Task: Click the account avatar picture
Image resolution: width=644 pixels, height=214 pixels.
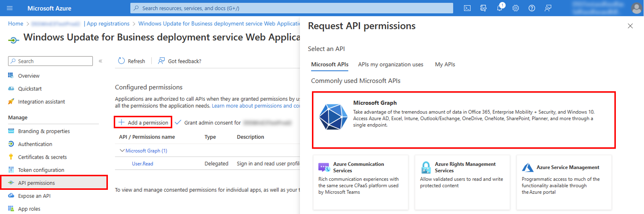Action: [637, 8]
